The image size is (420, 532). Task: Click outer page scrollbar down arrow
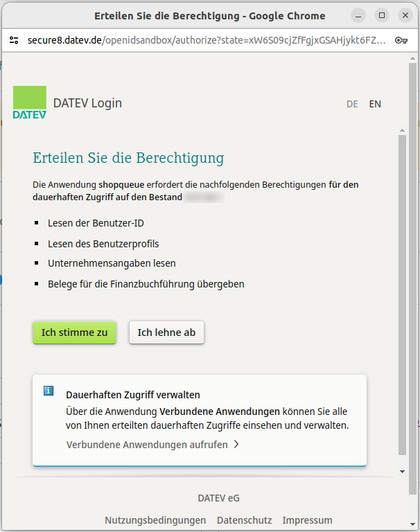(412, 524)
